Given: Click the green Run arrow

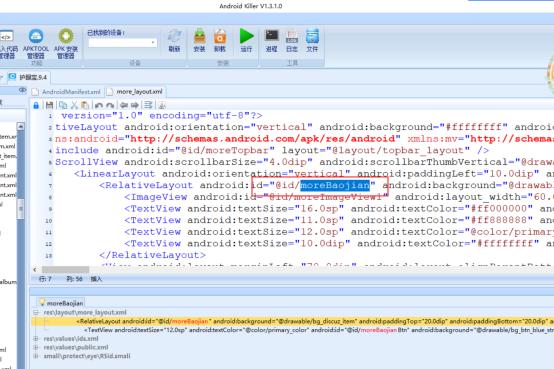Looking at the screenshot, I should pyautogui.click(x=246, y=40).
